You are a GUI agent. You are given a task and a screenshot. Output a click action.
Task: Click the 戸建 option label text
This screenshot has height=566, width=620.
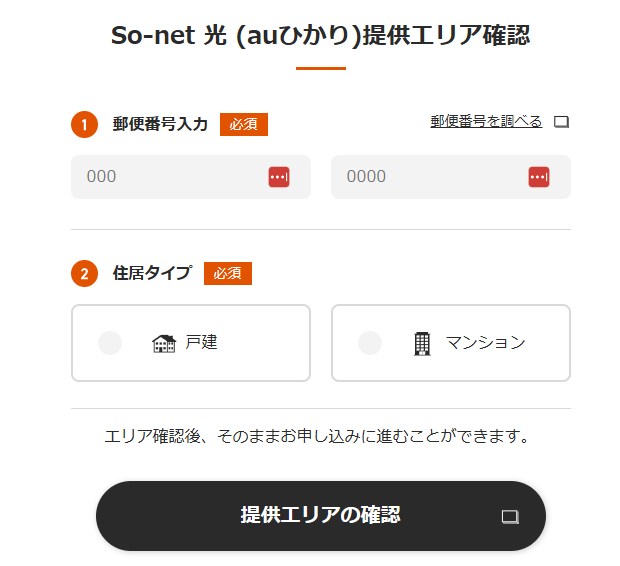[x=201, y=343]
